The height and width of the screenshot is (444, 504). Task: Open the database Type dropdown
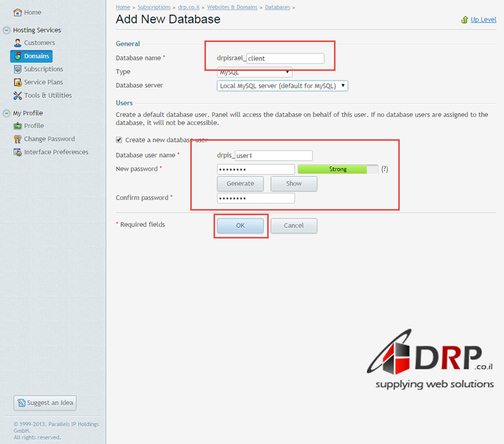(255, 72)
